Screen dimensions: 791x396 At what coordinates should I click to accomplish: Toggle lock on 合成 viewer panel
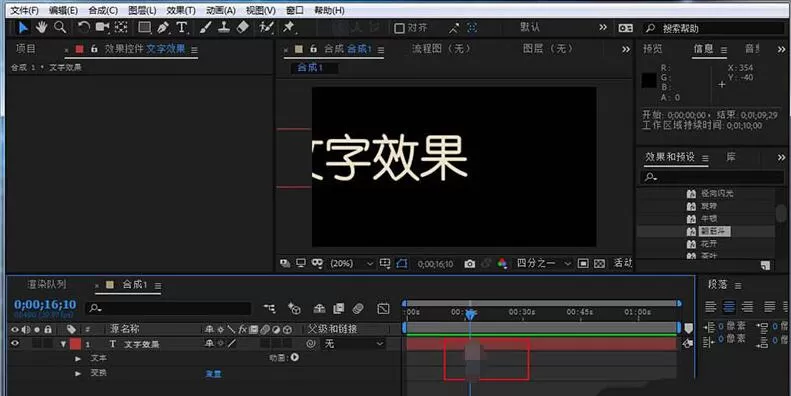click(313, 49)
